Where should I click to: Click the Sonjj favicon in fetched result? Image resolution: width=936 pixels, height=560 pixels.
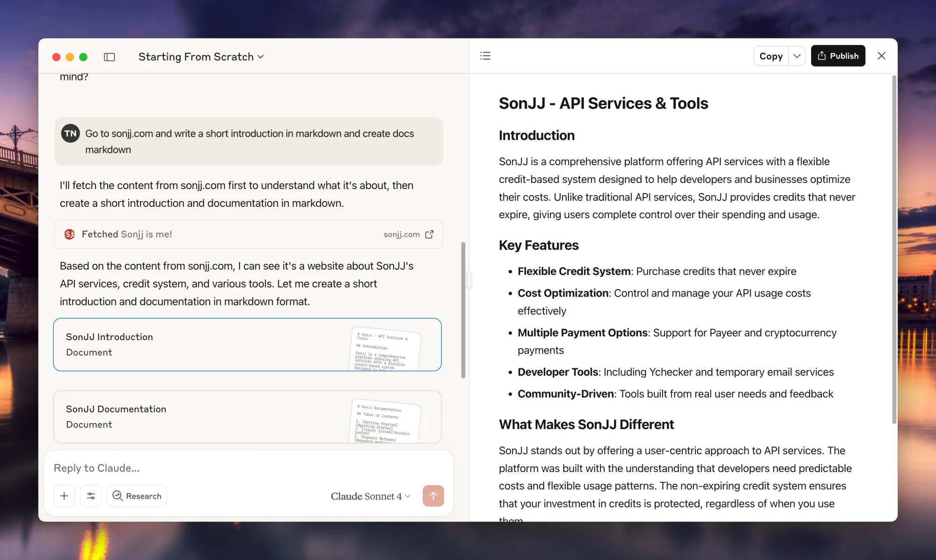click(x=70, y=234)
